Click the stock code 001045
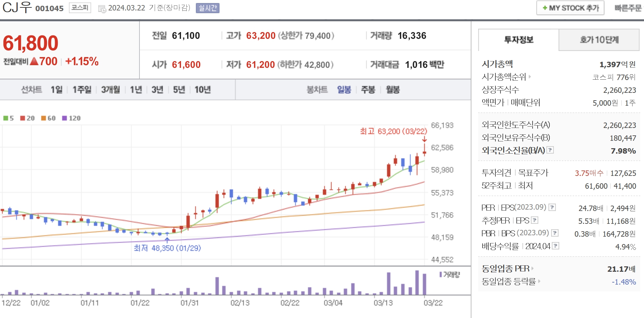Screen dimensions: 644x318 pyautogui.click(x=49, y=8)
